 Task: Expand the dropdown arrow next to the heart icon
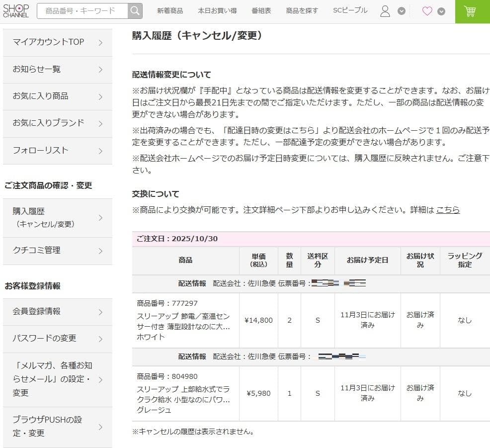click(x=440, y=10)
